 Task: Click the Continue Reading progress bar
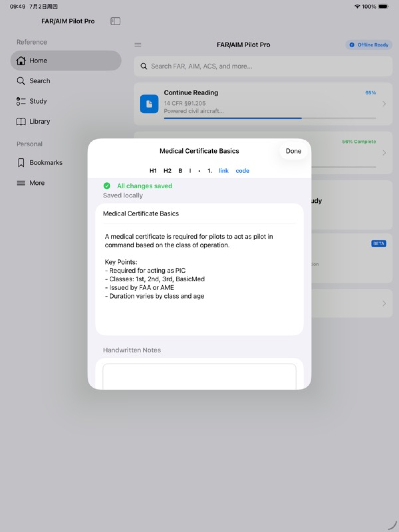[x=270, y=118]
